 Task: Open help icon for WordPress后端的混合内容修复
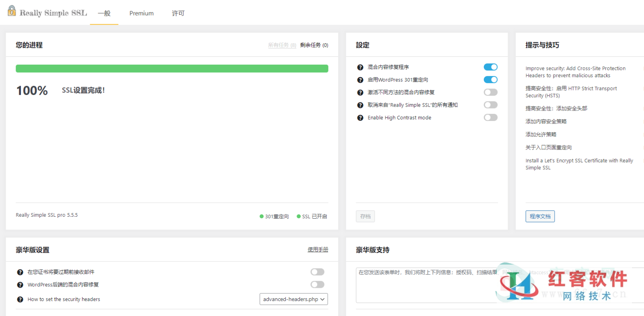coord(20,285)
